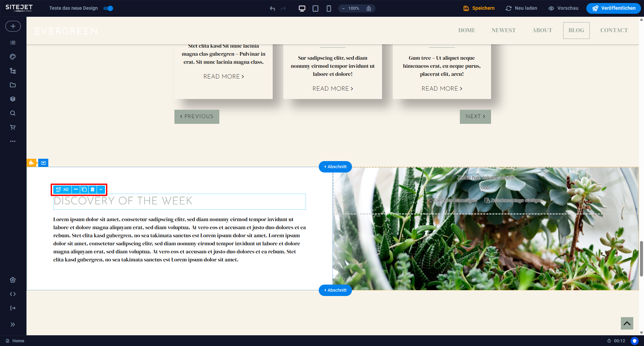The image size is (644, 346).
Task: Edit the 'DISCOVERY OF THE WEEK' heading field
Action: coord(179,201)
